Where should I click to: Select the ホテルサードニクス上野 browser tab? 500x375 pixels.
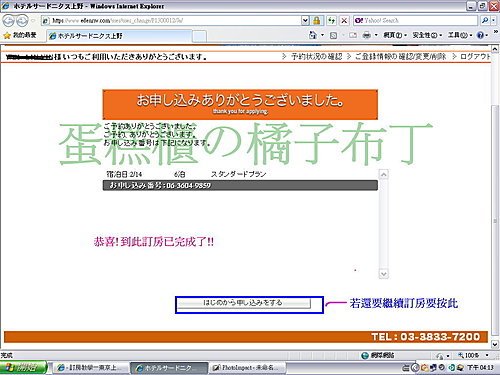tap(119, 36)
